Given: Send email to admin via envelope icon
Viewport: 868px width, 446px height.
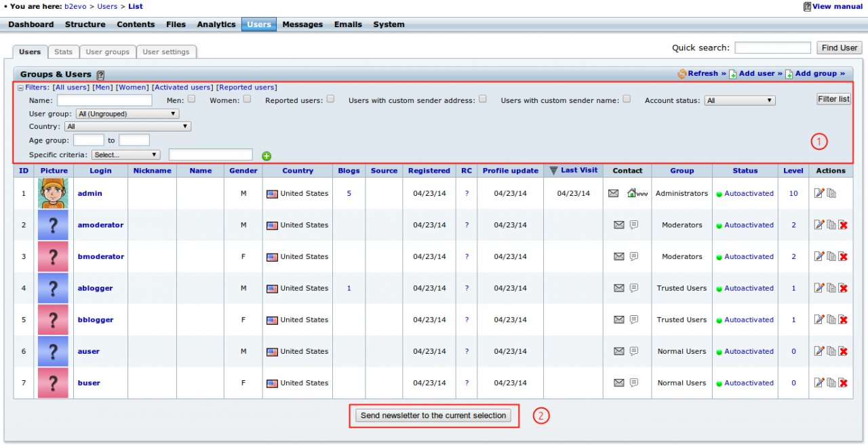Looking at the screenshot, I should [614, 193].
